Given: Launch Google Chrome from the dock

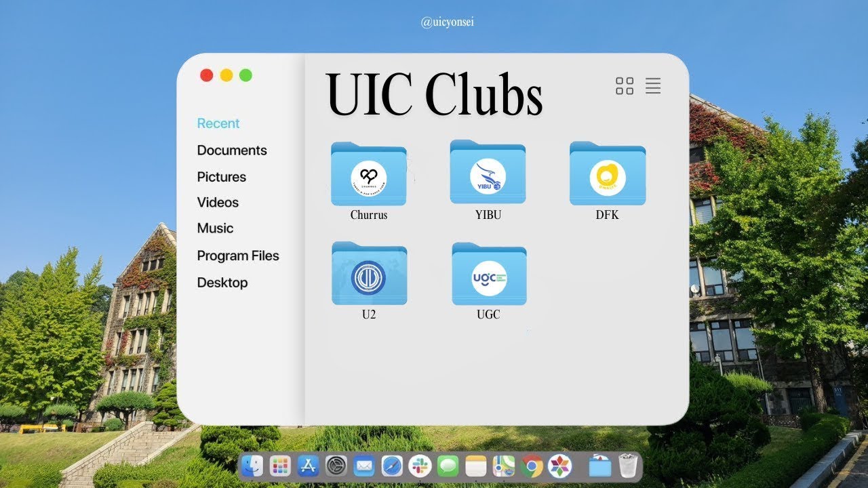Looking at the screenshot, I should click(x=532, y=466).
